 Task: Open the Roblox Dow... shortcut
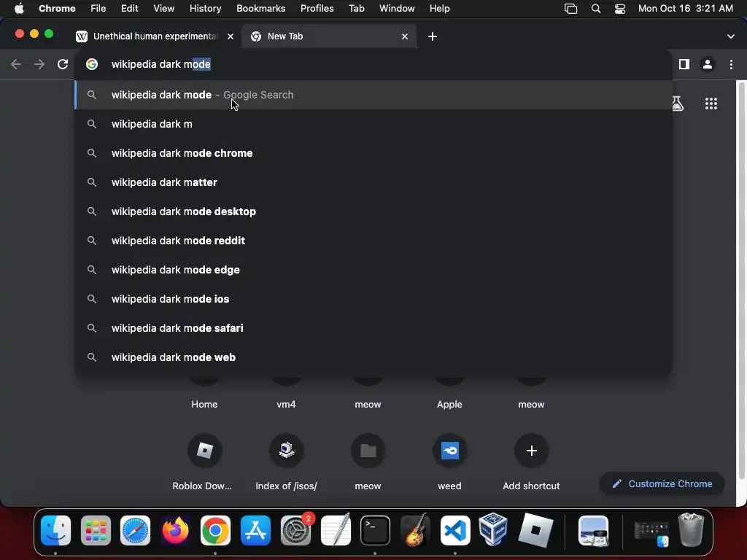click(204, 451)
